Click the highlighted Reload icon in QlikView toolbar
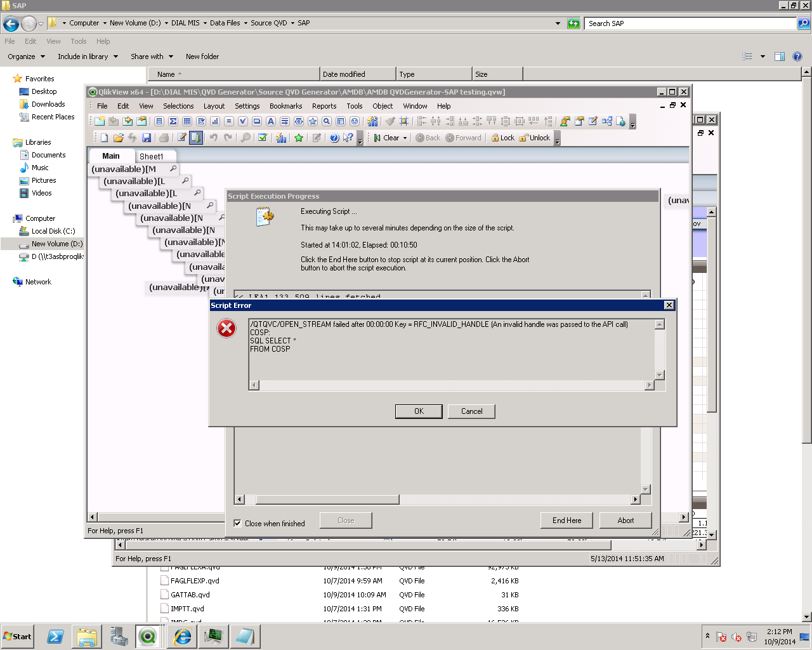Screen dimensions: 812x650 [x=196, y=138]
